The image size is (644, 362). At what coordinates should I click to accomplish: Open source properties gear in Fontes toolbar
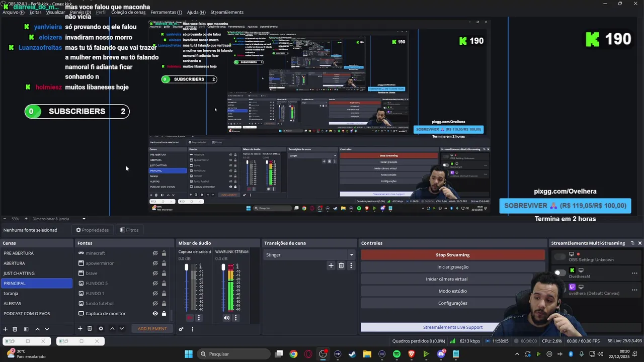[x=101, y=329]
